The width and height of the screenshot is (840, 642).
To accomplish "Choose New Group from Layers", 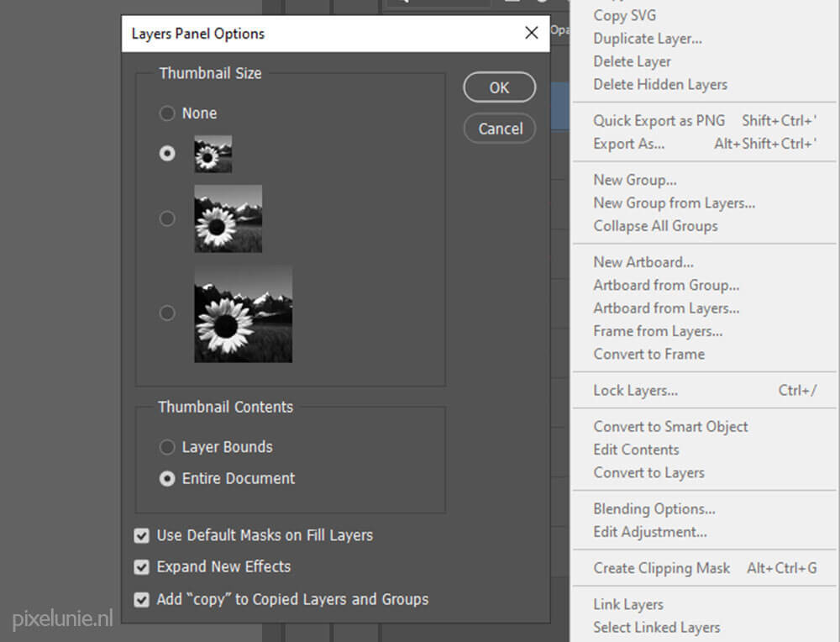I will coord(675,203).
